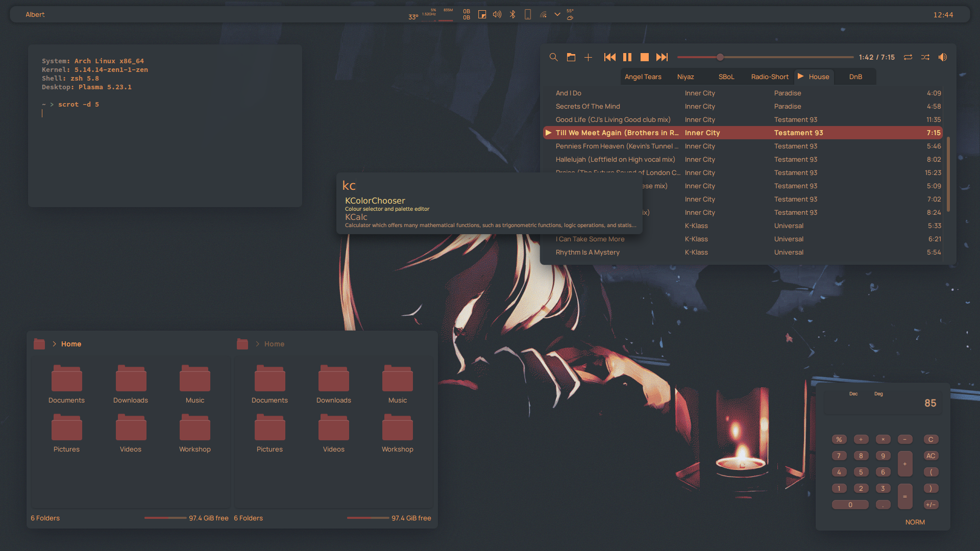Click the add playlist plus icon

point(588,57)
